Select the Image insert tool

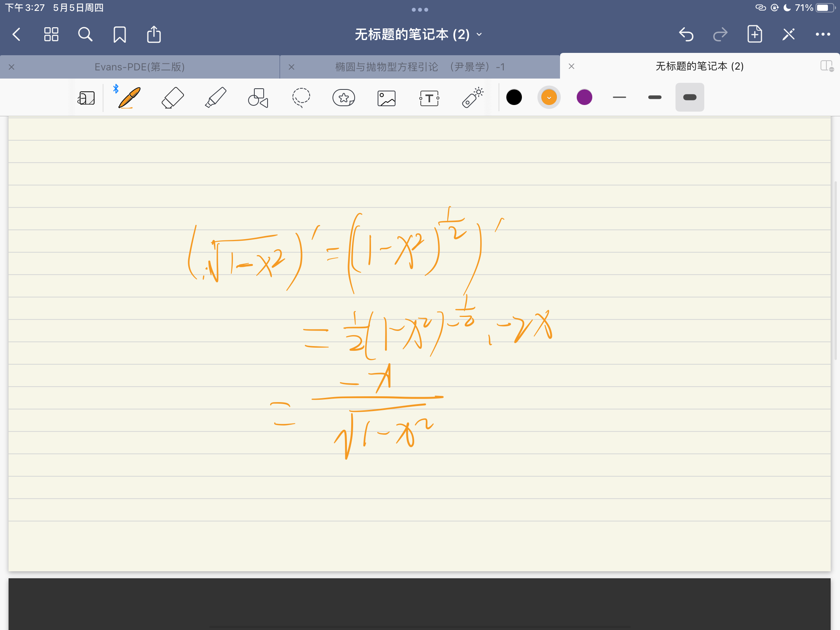coord(386,98)
